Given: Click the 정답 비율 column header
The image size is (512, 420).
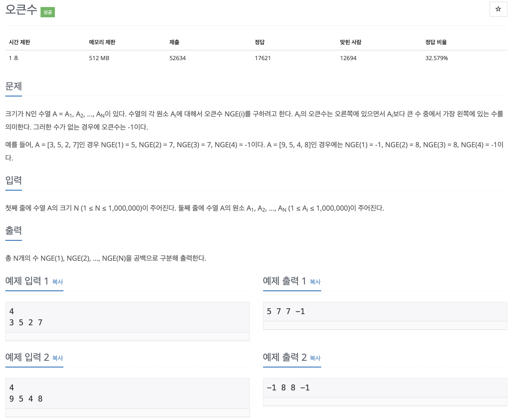Looking at the screenshot, I should 436,42.
